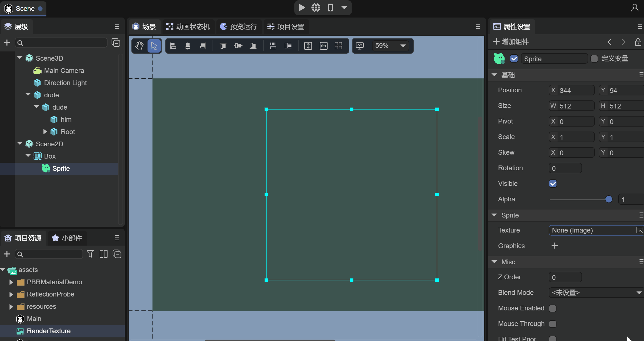Click the Alpha slider handle

point(608,199)
